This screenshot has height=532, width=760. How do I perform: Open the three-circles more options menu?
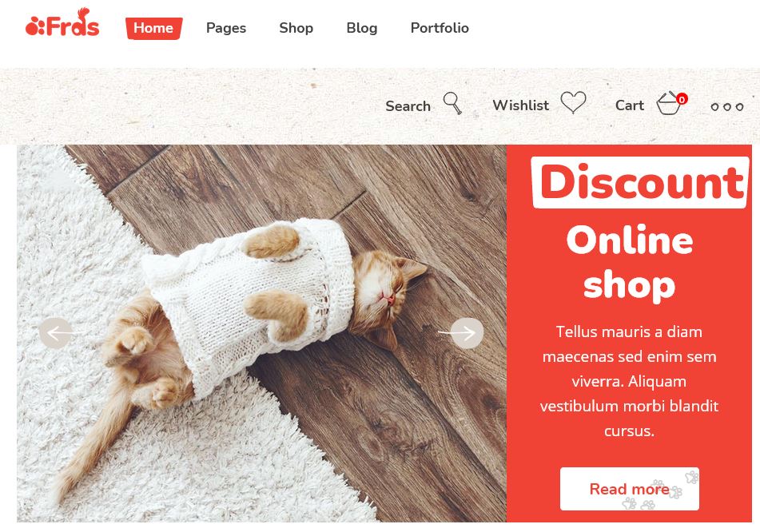pos(726,106)
